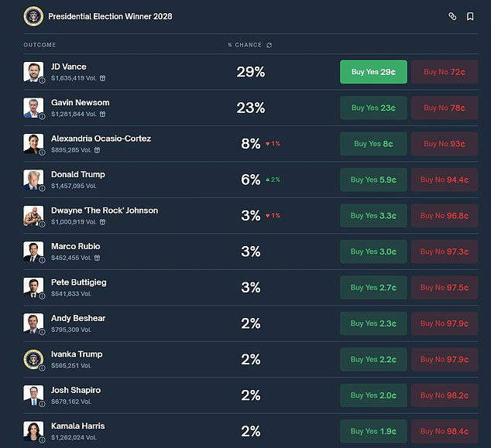Open the Josh Shapiro outcome name
491x448 pixels.
point(76,390)
